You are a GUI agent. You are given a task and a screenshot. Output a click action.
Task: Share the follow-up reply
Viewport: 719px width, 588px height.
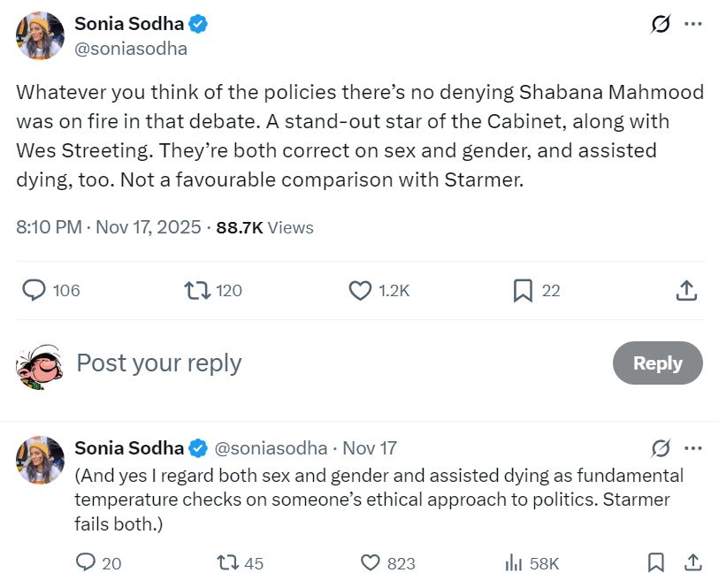pyautogui.click(x=693, y=562)
